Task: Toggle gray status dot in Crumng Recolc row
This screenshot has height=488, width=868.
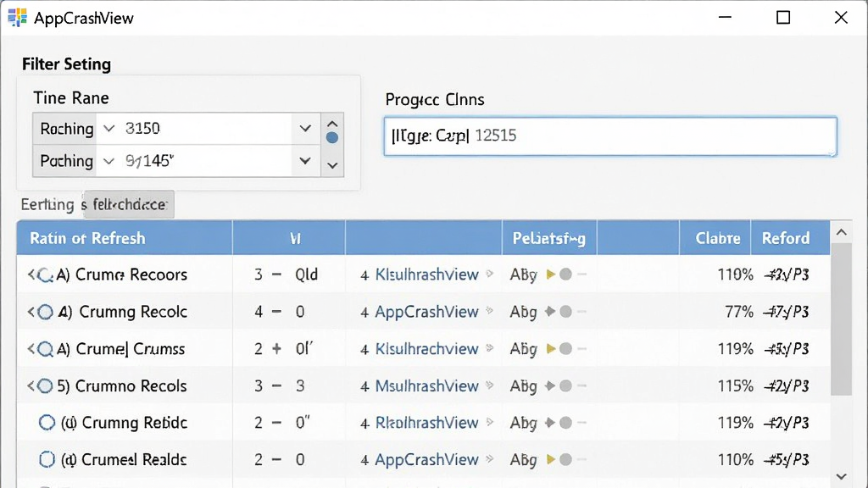Action: pos(565,312)
